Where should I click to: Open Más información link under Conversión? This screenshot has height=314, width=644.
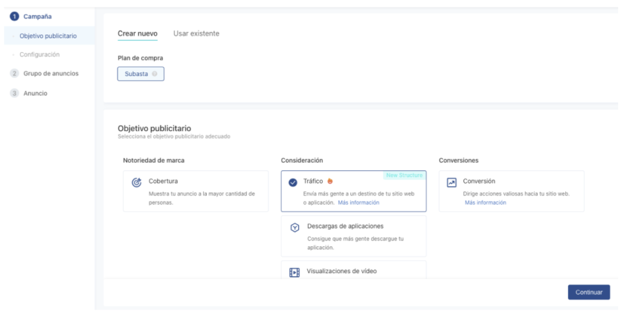(486, 202)
